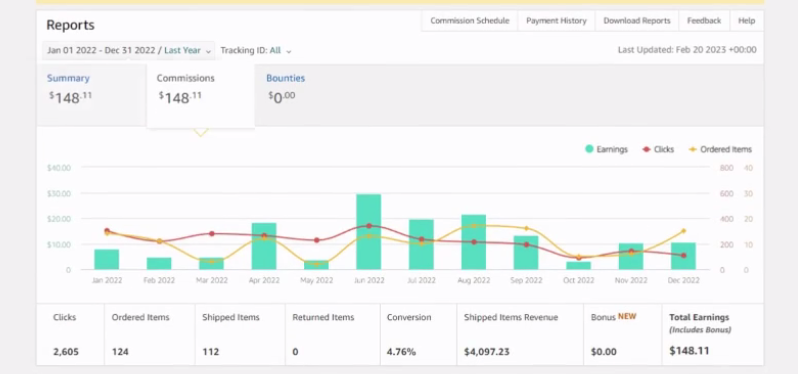
Task: View Payment History
Action: (556, 21)
